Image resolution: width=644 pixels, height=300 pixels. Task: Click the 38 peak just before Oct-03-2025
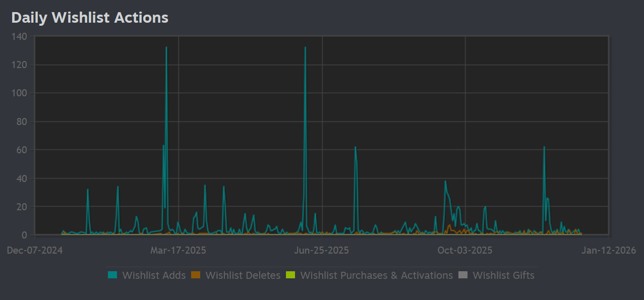point(445,182)
